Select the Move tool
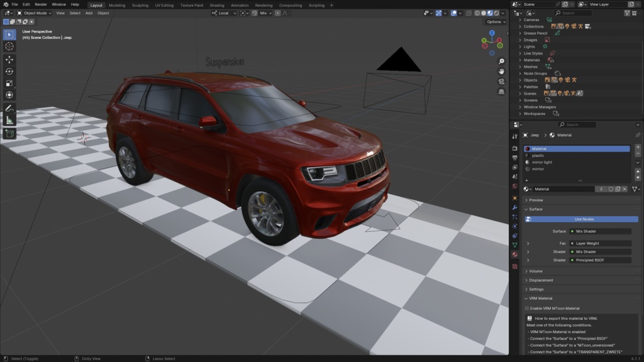This screenshot has height=362, width=644. (9, 60)
